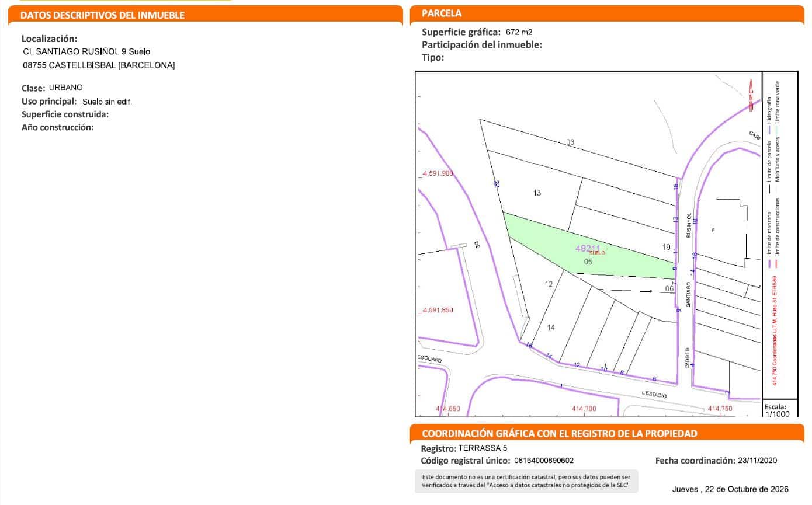Click the SANTIAGO street label on the map

[x=689, y=295]
